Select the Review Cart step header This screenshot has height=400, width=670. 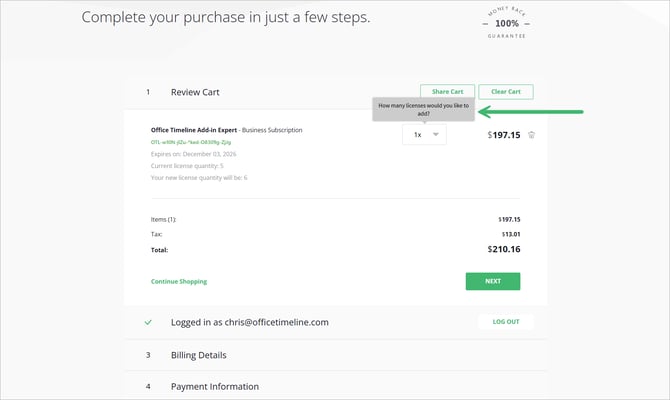click(x=195, y=92)
